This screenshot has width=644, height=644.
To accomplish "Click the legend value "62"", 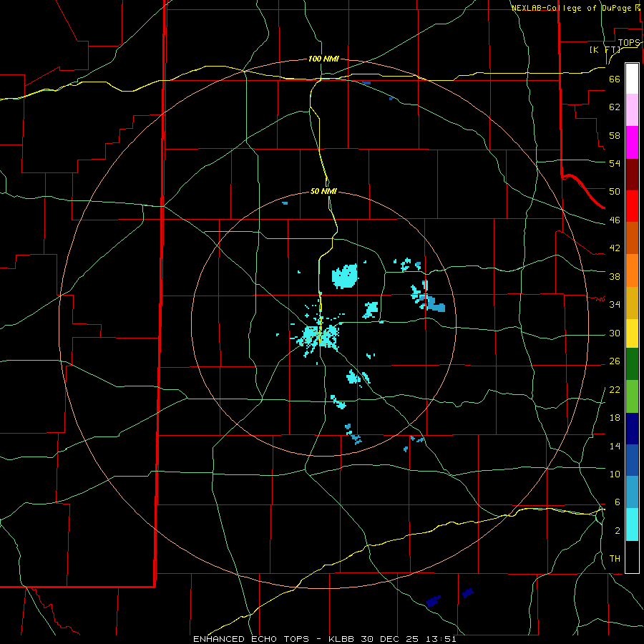I will 615,107.
